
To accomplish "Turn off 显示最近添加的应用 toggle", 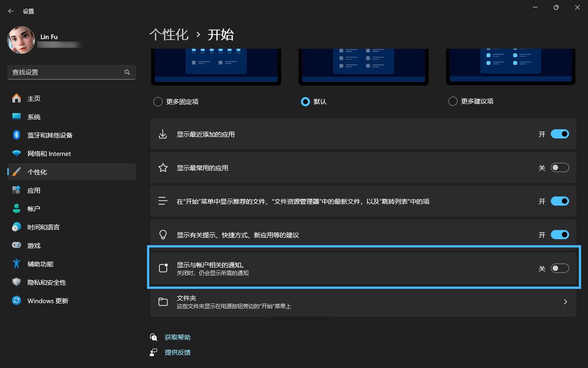I will tap(560, 134).
